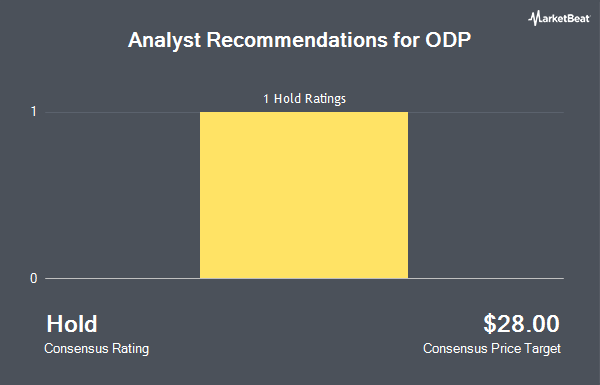The image size is (600, 385).
Task: Click the word 'ODP' in the title
Action: point(448,40)
